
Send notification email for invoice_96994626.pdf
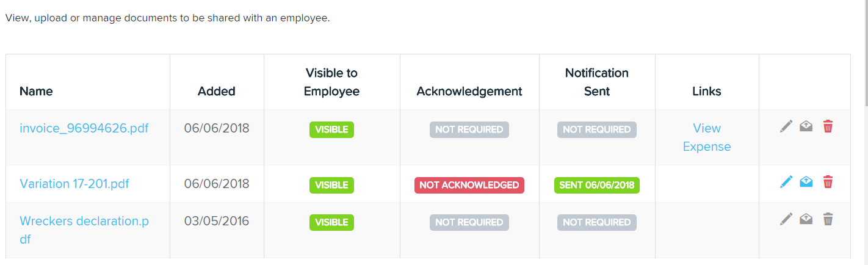pyautogui.click(x=806, y=126)
